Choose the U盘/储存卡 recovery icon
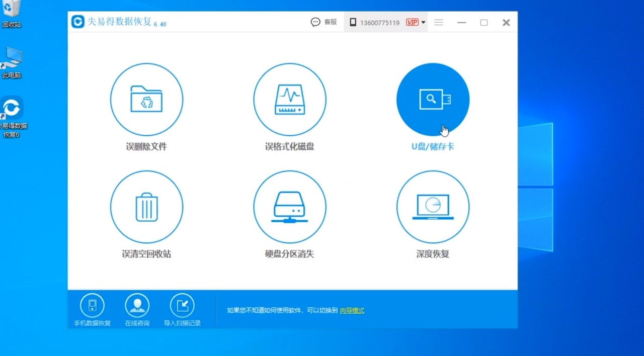The width and height of the screenshot is (644, 356). pyautogui.click(x=433, y=100)
